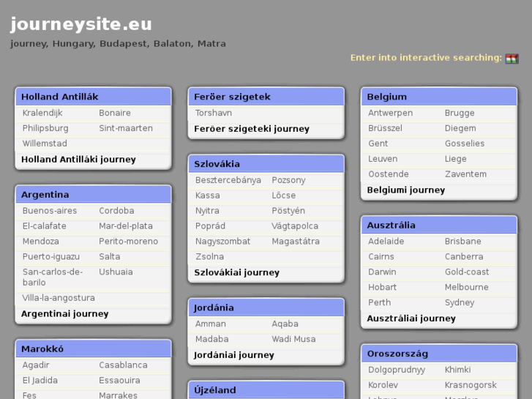The width and height of the screenshot is (532, 399).
Task: Select Nyitra link
Action: tap(207, 211)
